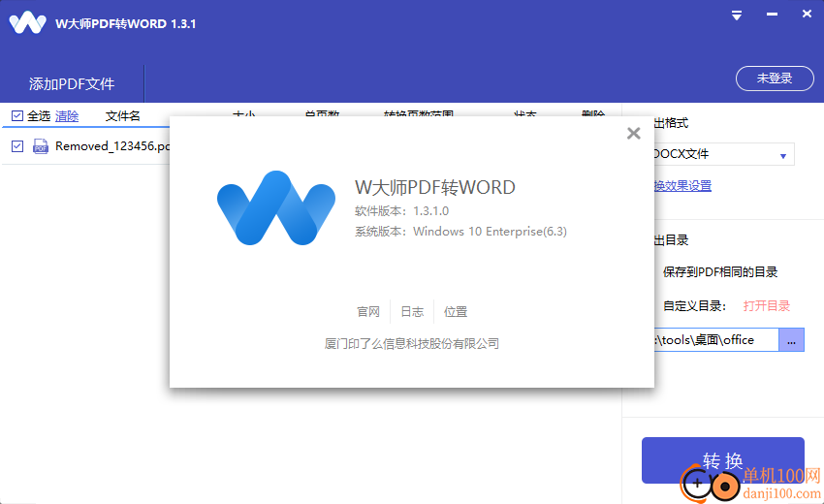Open the 日志 link in about dialog
The width and height of the screenshot is (824, 504).
(412, 312)
